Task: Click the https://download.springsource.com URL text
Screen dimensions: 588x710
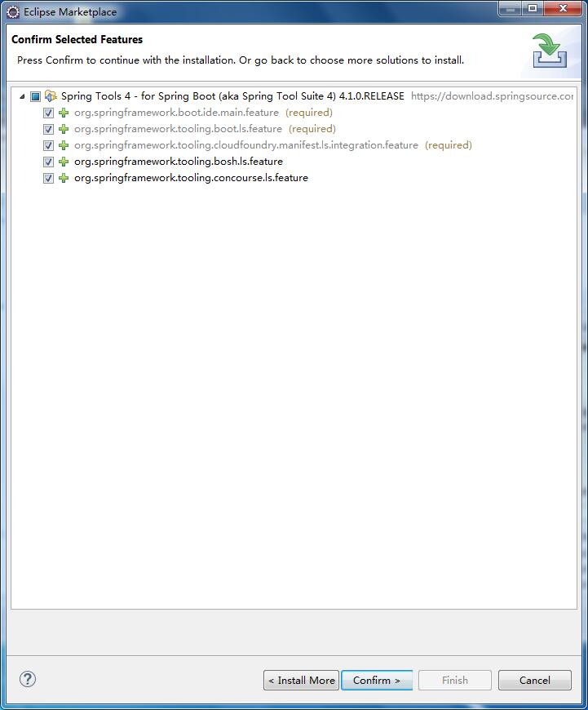Action: point(492,96)
